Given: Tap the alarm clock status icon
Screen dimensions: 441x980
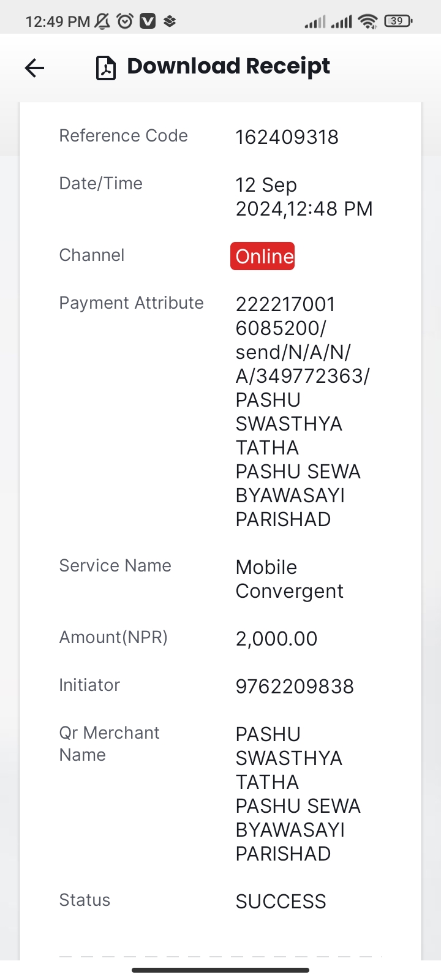Looking at the screenshot, I should coord(125,21).
